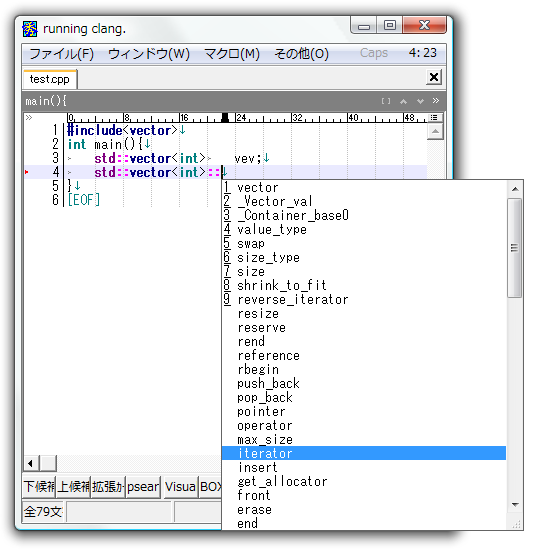538x553 pixels.
Task: Click line number 2 in the gutter
Action: pos(55,144)
